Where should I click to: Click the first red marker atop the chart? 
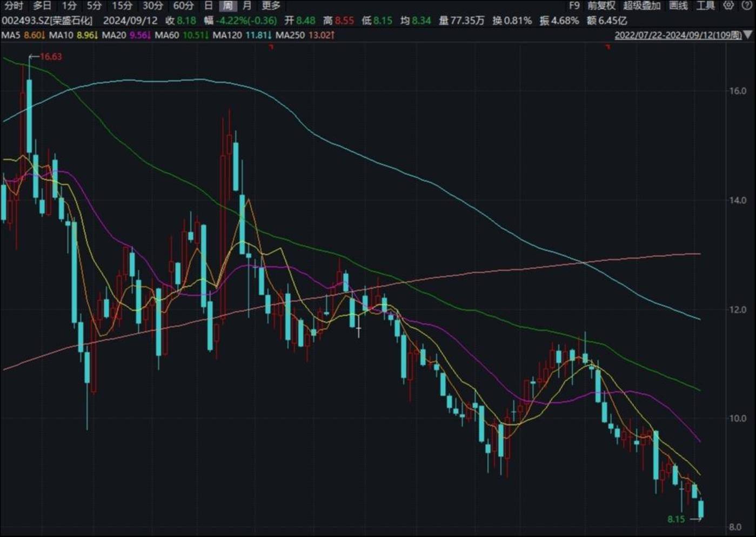[271, 48]
